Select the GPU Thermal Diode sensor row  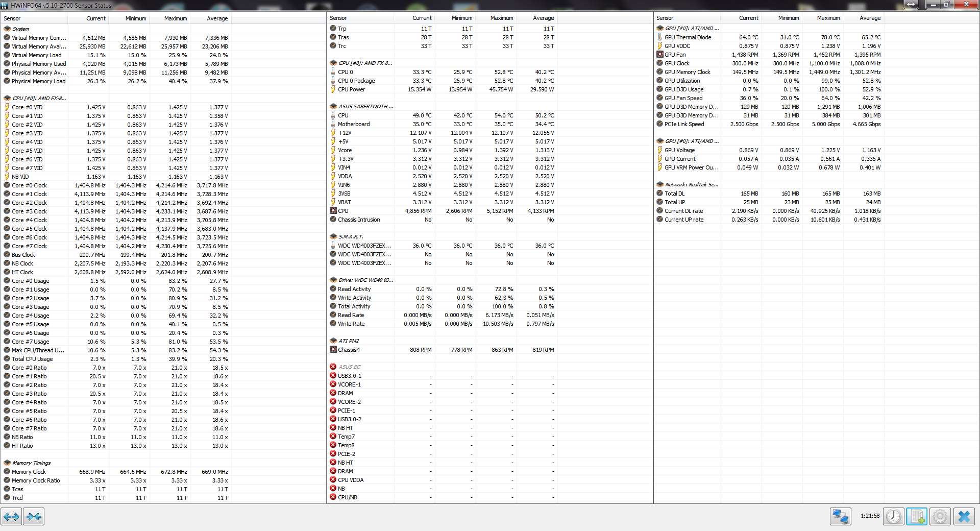[x=688, y=37]
